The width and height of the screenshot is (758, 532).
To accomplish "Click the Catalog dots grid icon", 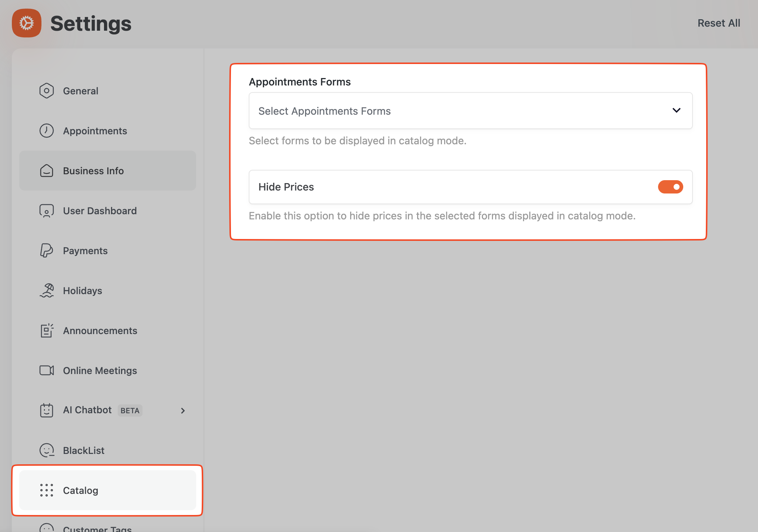I will click(47, 491).
